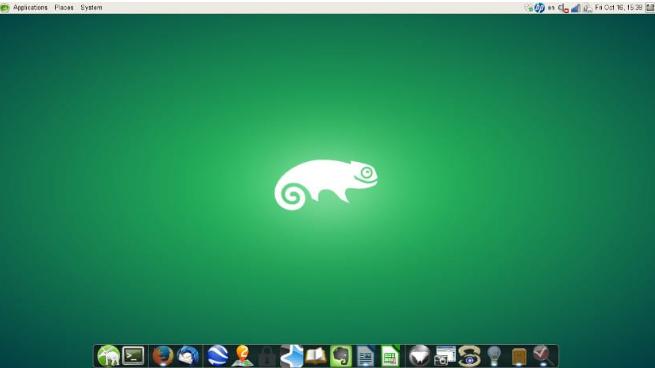Click the network signal tray icon

pos(576,8)
